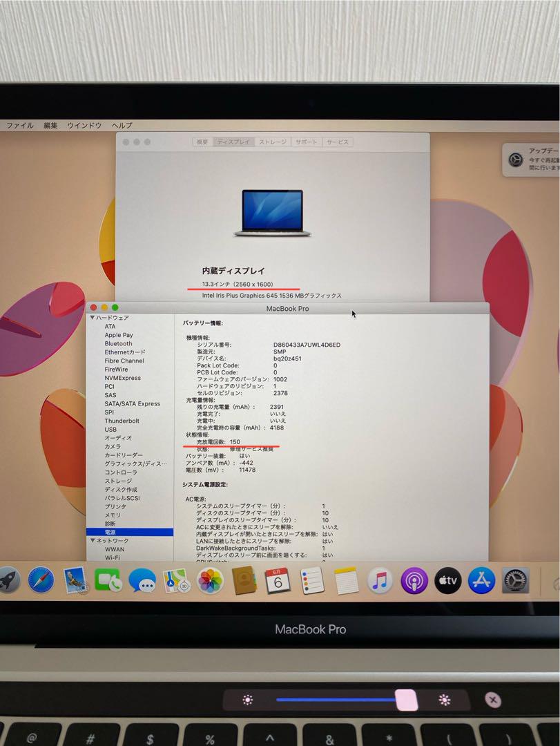
Task: Open Maps from the Dock
Action: (177, 580)
